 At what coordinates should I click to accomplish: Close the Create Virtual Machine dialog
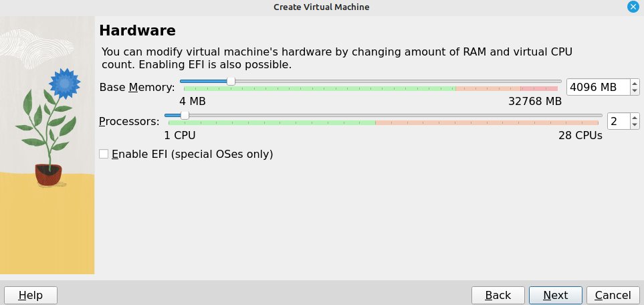coord(633,7)
